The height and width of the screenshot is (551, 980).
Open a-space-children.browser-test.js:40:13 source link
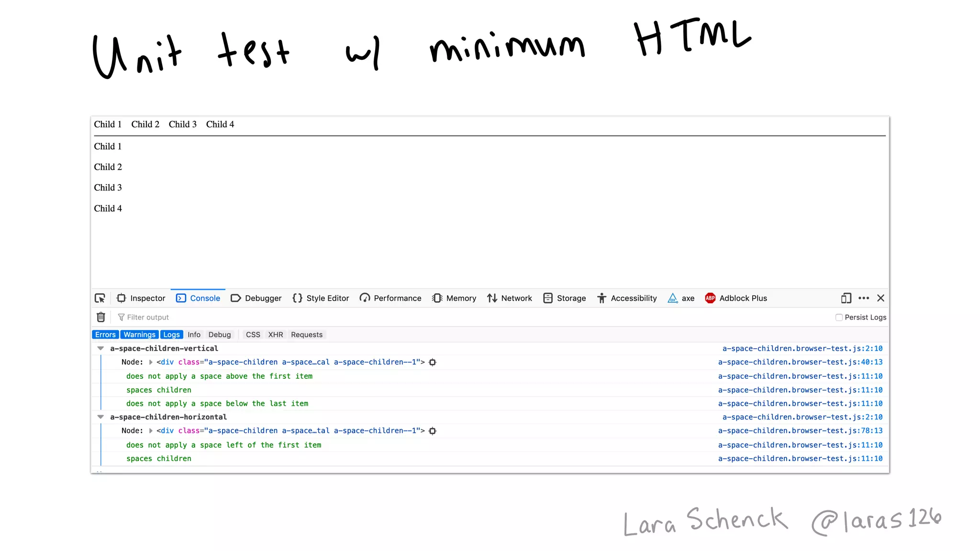[x=800, y=362]
